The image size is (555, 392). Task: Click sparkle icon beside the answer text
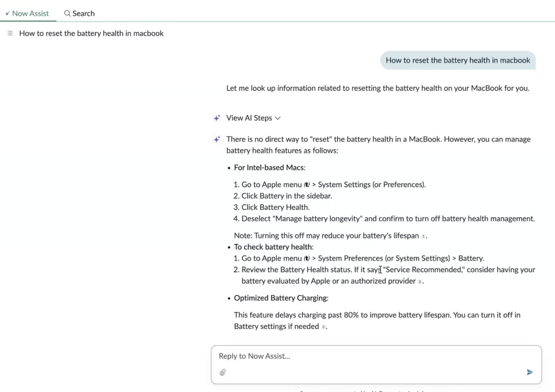[x=217, y=139]
